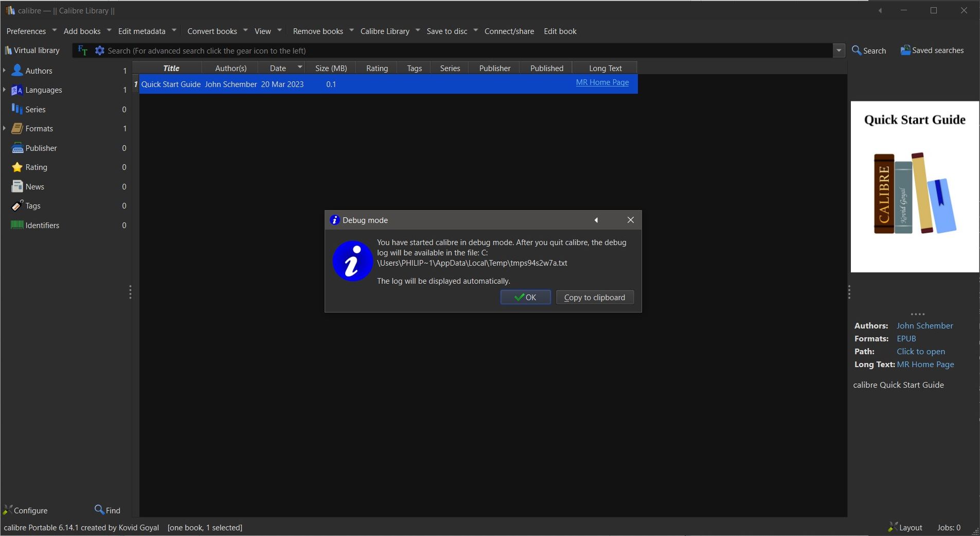The width and height of the screenshot is (980, 536).
Task: Click the Find button in Tag browser
Action: coord(108,510)
